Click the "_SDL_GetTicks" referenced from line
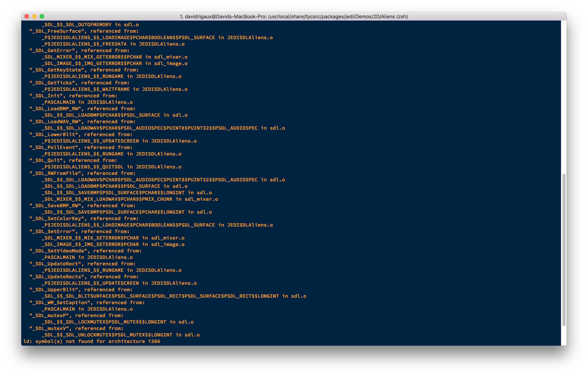This screenshot has width=588, height=376. coord(79,83)
